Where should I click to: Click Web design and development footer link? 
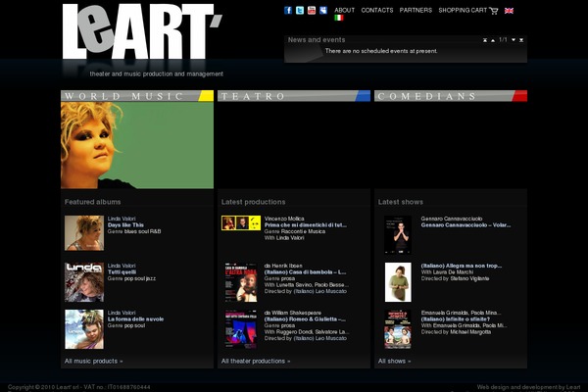(529, 387)
